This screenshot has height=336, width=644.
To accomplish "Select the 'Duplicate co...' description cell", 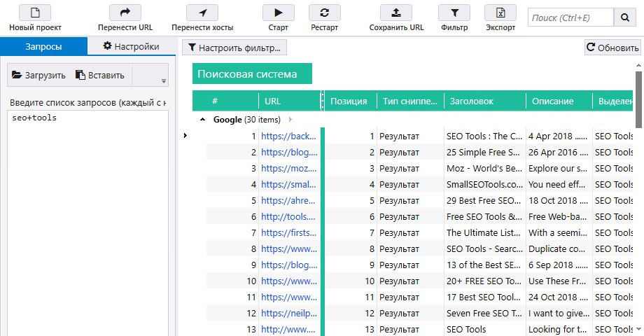I will (x=559, y=248).
